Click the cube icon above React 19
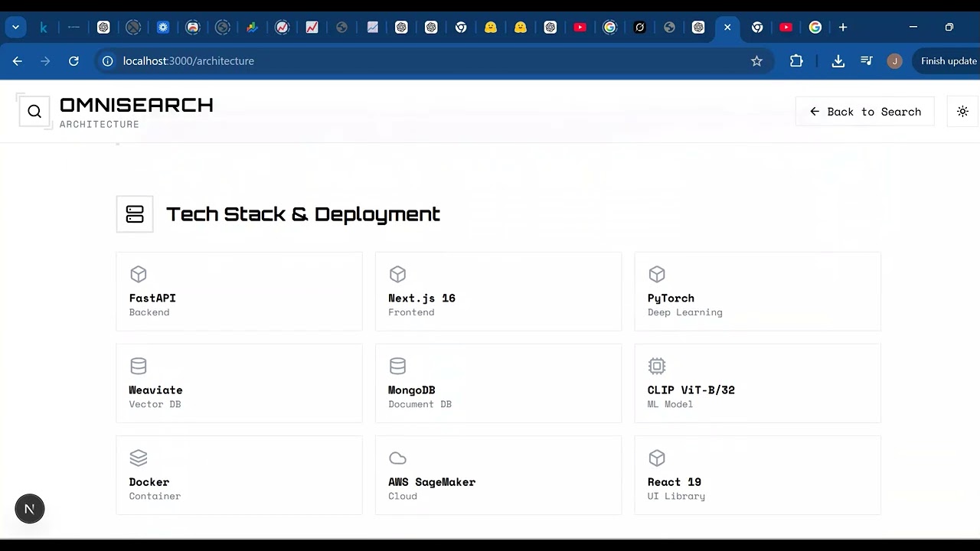The image size is (980, 551). [x=657, y=458]
